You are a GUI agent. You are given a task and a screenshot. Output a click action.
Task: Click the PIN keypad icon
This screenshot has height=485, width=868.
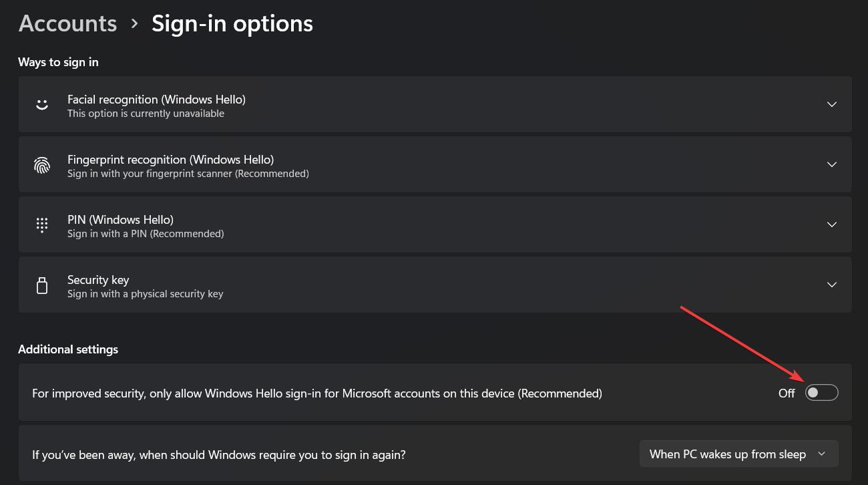(42, 225)
